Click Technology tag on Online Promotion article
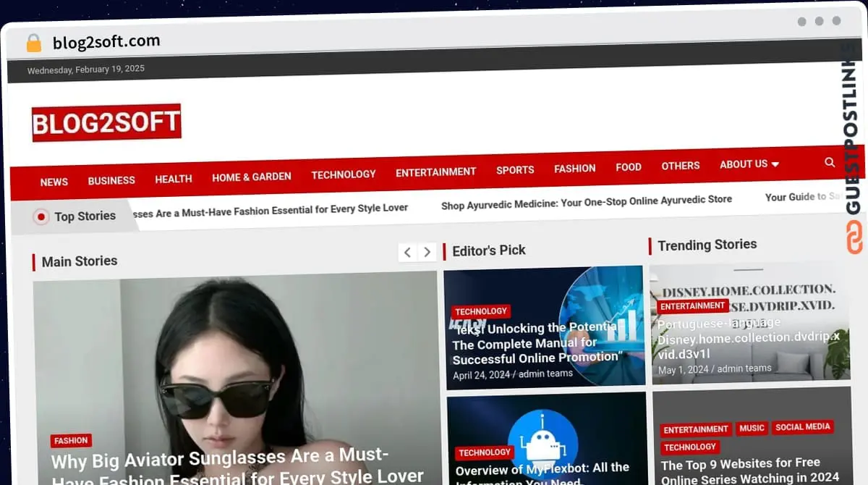Screen dimensions: 868x485 click(481, 311)
